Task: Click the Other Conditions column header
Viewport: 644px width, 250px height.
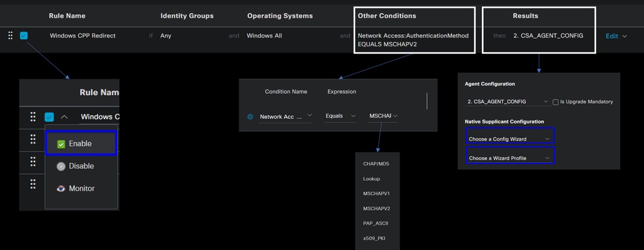Action: 387,16
